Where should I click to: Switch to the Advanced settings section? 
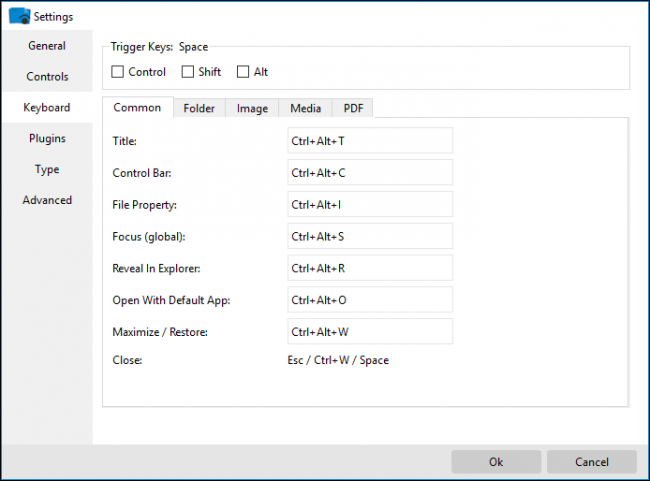click(x=47, y=200)
